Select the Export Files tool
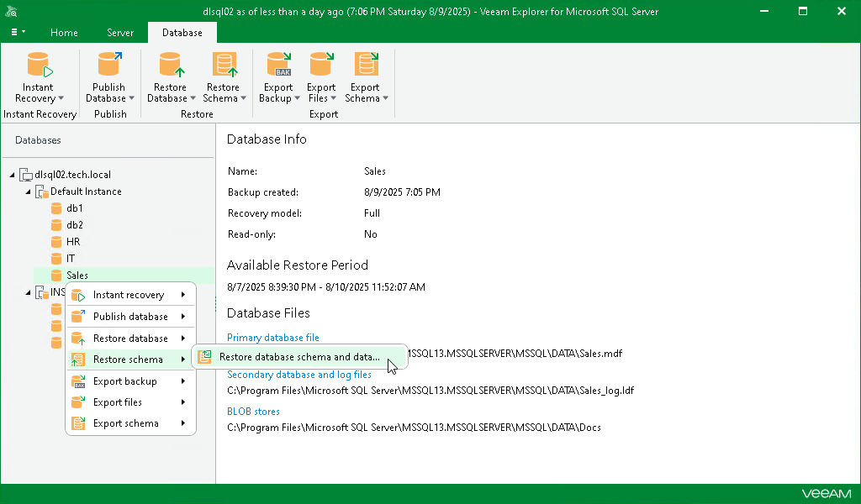The height and width of the screenshot is (504, 861). [321, 76]
